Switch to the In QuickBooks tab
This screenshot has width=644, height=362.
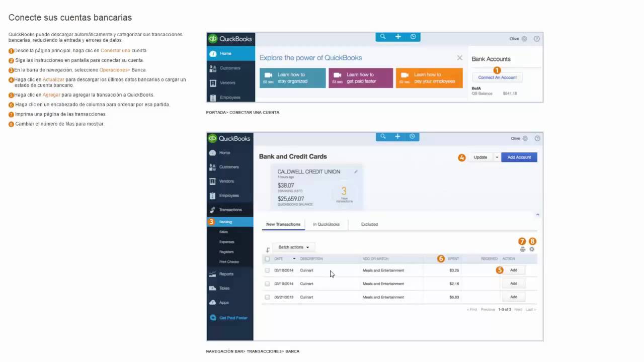click(x=326, y=224)
